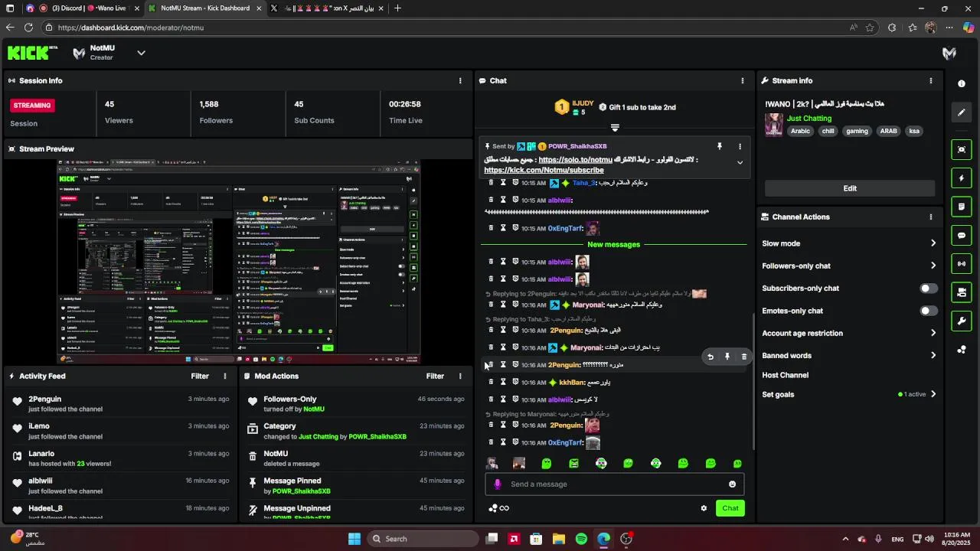Viewport: 980px width, 551px height.
Task: Open Mod Actions Filter
Action: 435,376
